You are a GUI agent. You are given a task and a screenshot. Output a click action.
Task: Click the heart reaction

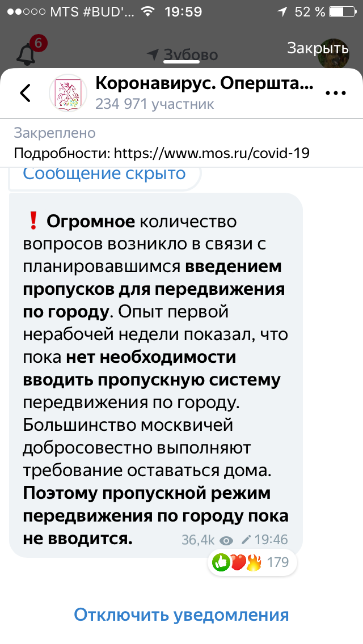coord(237,562)
